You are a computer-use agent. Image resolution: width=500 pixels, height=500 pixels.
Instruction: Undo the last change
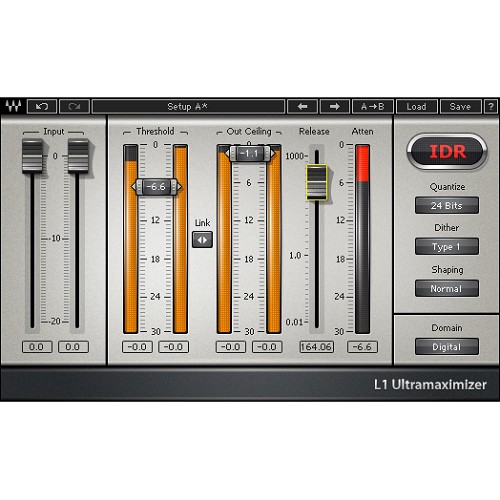[x=42, y=106]
